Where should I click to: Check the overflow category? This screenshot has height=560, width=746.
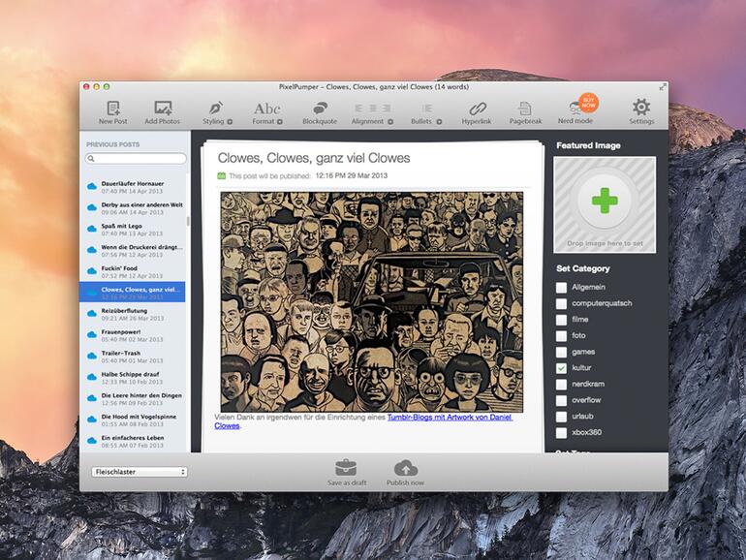tap(561, 400)
